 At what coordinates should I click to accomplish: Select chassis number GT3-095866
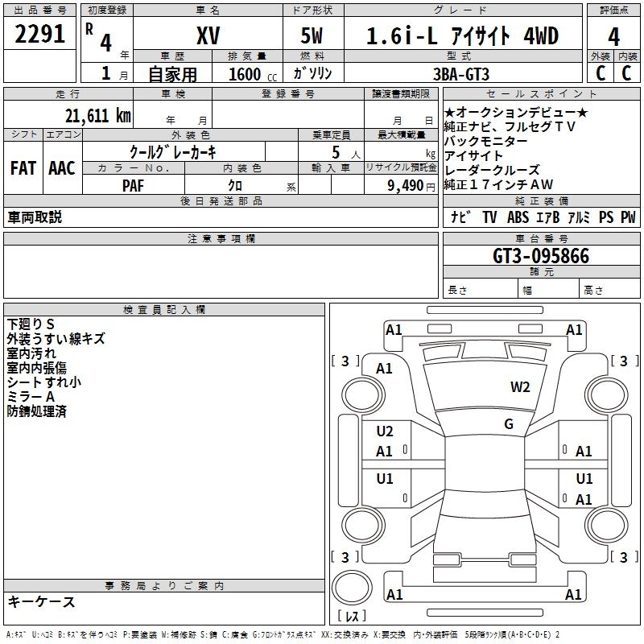(x=541, y=256)
